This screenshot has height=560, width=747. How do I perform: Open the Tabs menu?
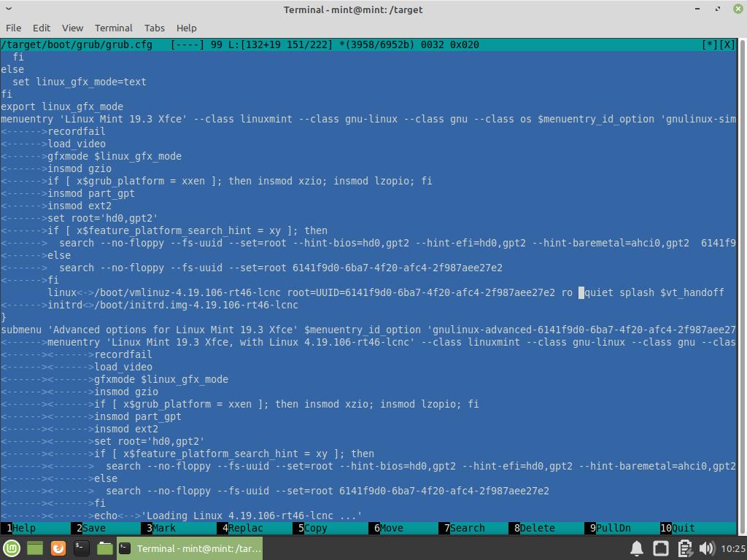point(155,28)
